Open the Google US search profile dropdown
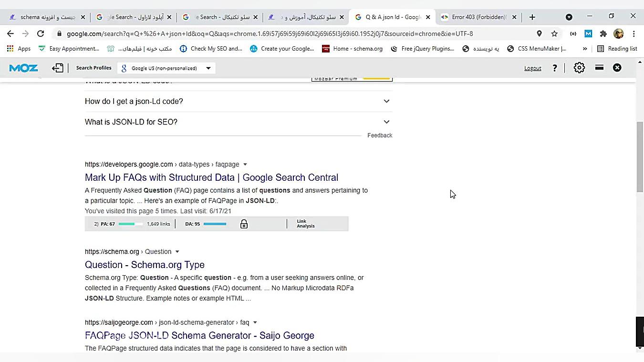Screen dimensions: 644x362 (x=166, y=68)
